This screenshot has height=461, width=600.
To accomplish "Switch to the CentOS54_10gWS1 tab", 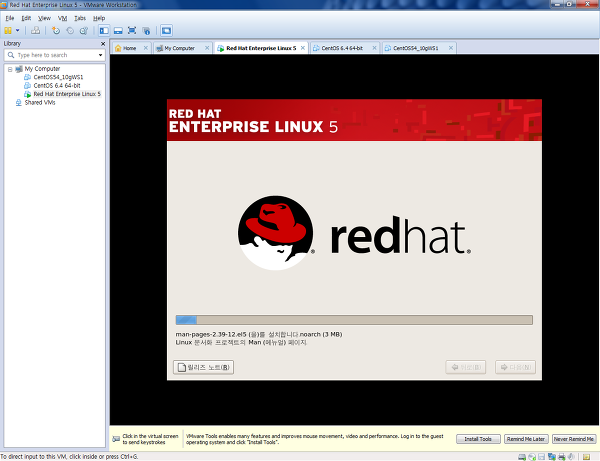I will tap(416, 48).
